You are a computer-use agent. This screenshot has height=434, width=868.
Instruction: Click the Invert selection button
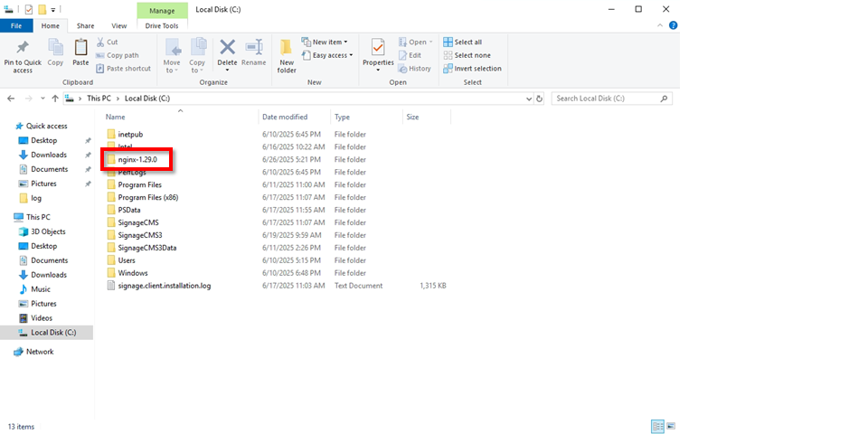point(471,69)
